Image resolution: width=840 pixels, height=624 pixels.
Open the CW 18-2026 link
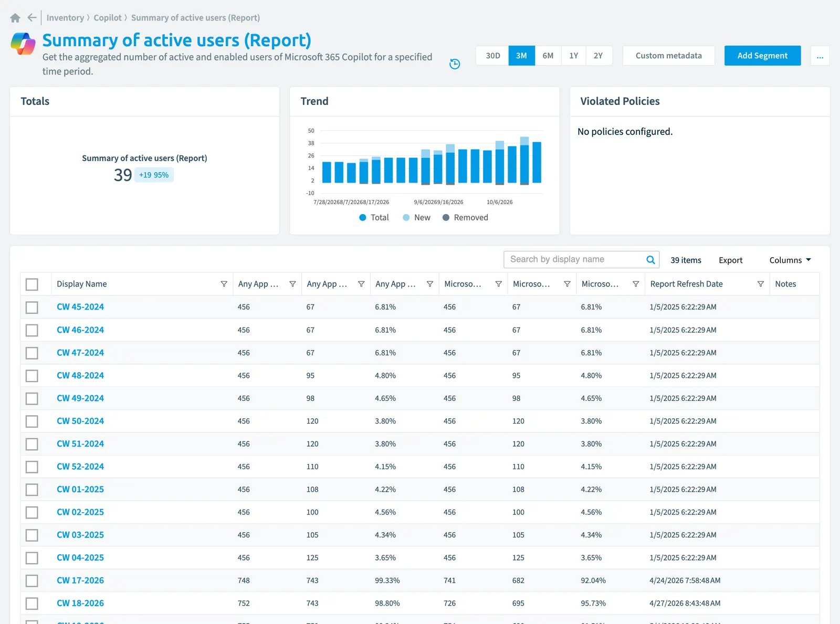[x=80, y=604]
